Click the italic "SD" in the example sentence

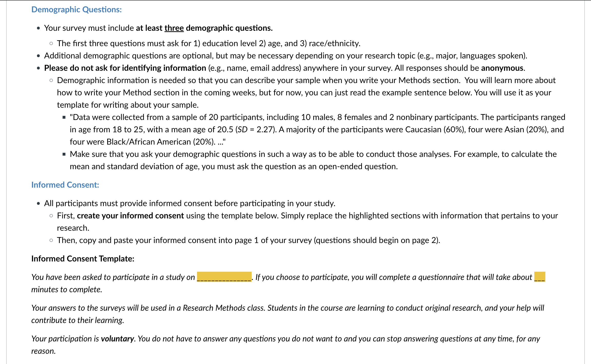pyautogui.click(x=242, y=129)
